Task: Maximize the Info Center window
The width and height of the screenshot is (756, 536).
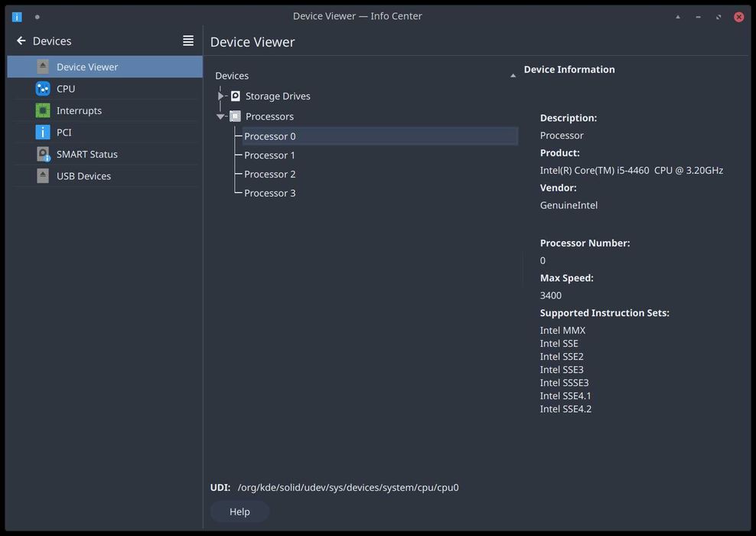Action: (719, 17)
